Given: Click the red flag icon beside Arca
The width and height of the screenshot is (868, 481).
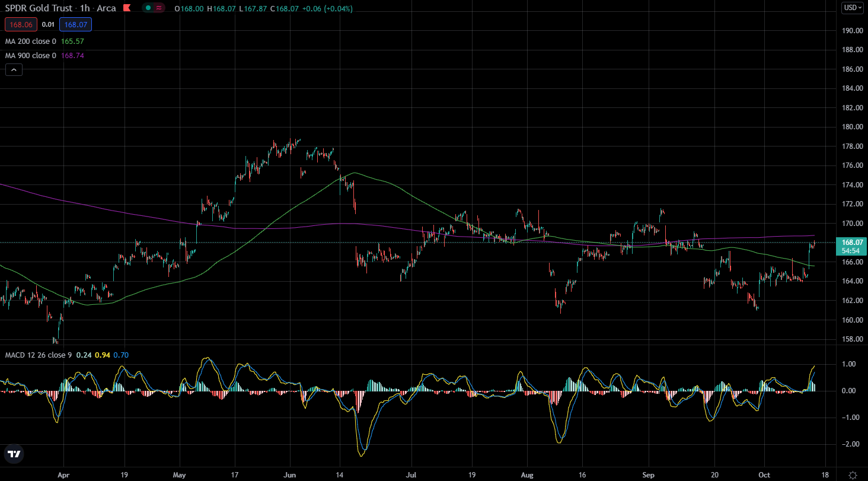Looking at the screenshot, I should (x=126, y=8).
